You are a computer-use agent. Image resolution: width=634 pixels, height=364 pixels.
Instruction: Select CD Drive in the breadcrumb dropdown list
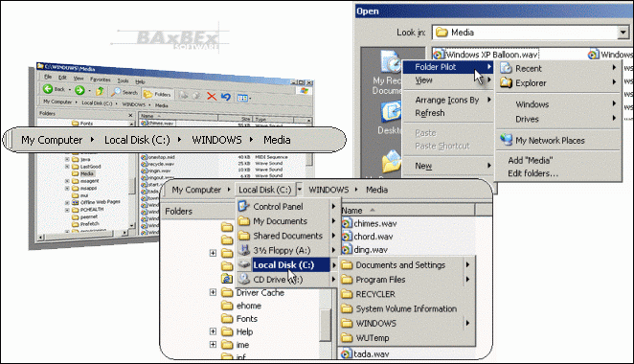click(x=287, y=280)
